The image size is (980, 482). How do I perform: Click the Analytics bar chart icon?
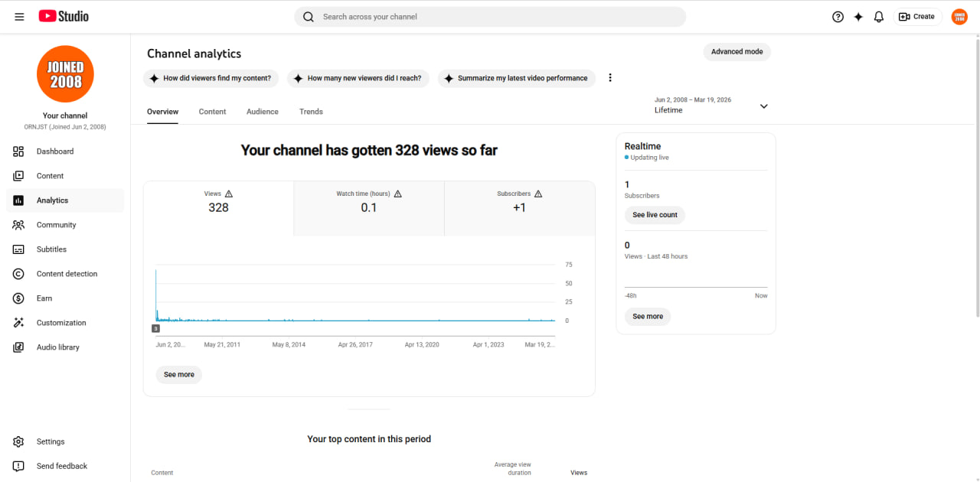click(19, 200)
